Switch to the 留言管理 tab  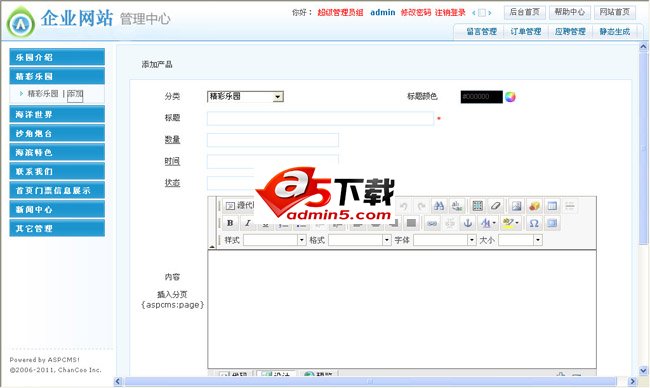click(481, 32)
